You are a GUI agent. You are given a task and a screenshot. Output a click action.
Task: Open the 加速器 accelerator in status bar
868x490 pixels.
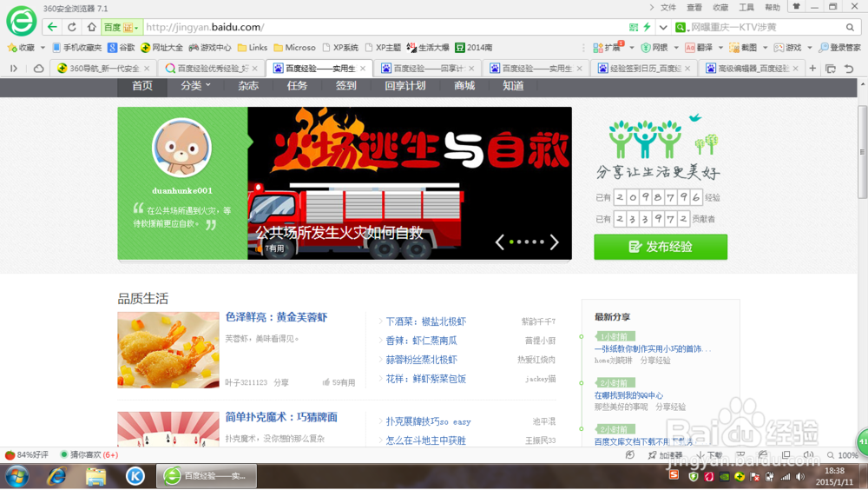tap(666, 455)
